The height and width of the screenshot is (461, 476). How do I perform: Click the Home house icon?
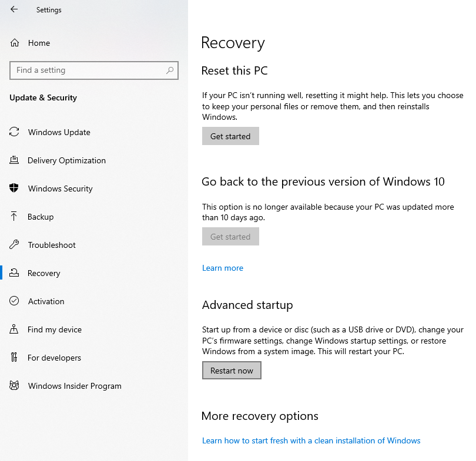point(15,43)
